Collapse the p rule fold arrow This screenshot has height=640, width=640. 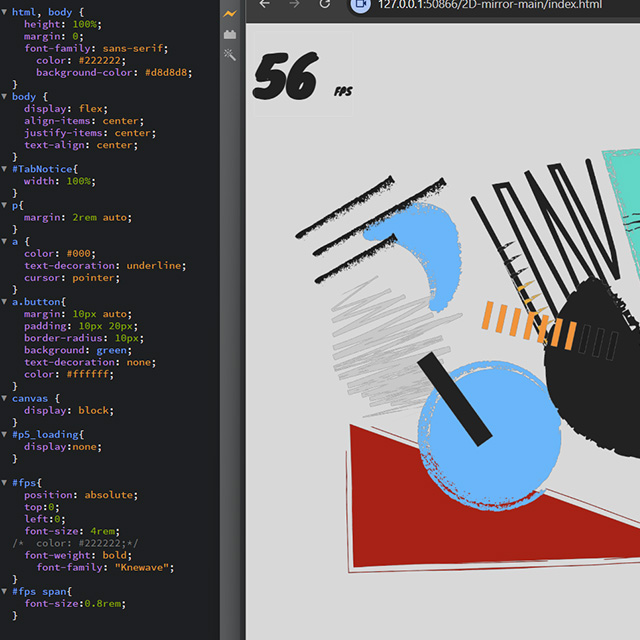(x=4, y=205)
